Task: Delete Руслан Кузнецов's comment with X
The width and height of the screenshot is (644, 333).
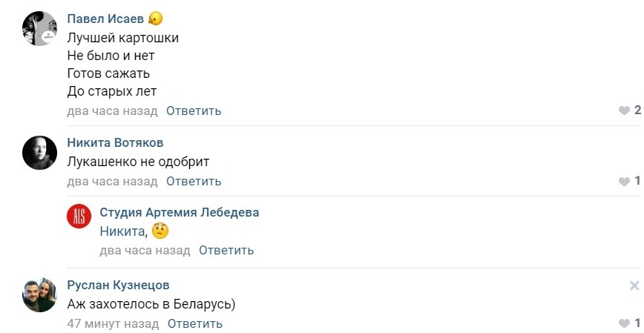Action: [x=634, y=286]
